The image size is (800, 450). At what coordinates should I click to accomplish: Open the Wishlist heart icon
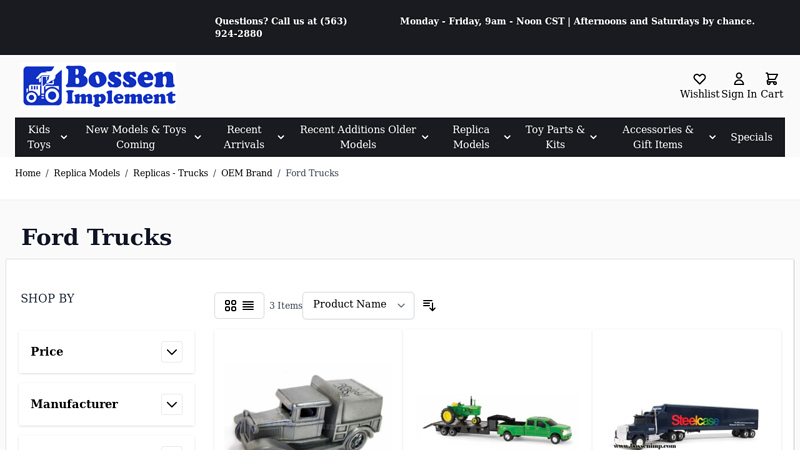coord(699,79)
